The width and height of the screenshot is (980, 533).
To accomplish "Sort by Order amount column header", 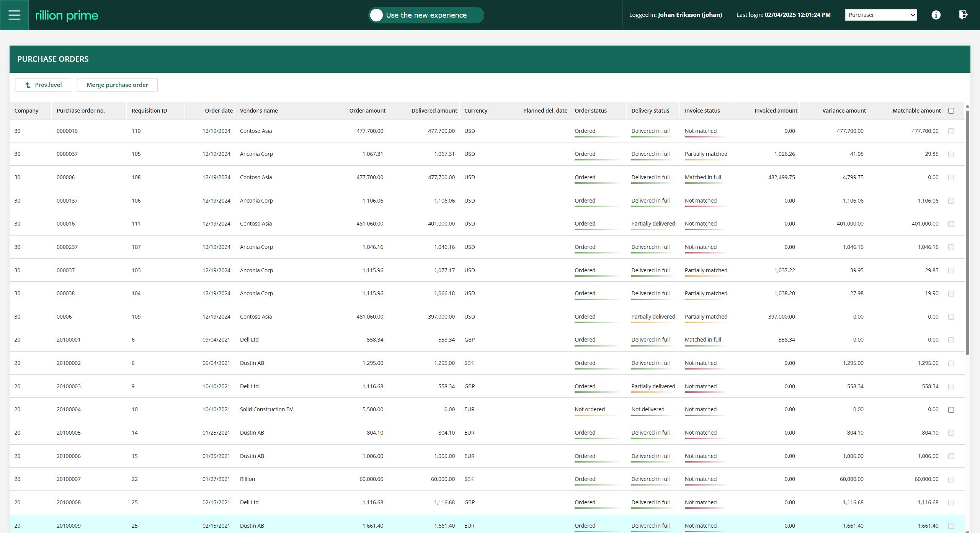I will tap(367, 111).
